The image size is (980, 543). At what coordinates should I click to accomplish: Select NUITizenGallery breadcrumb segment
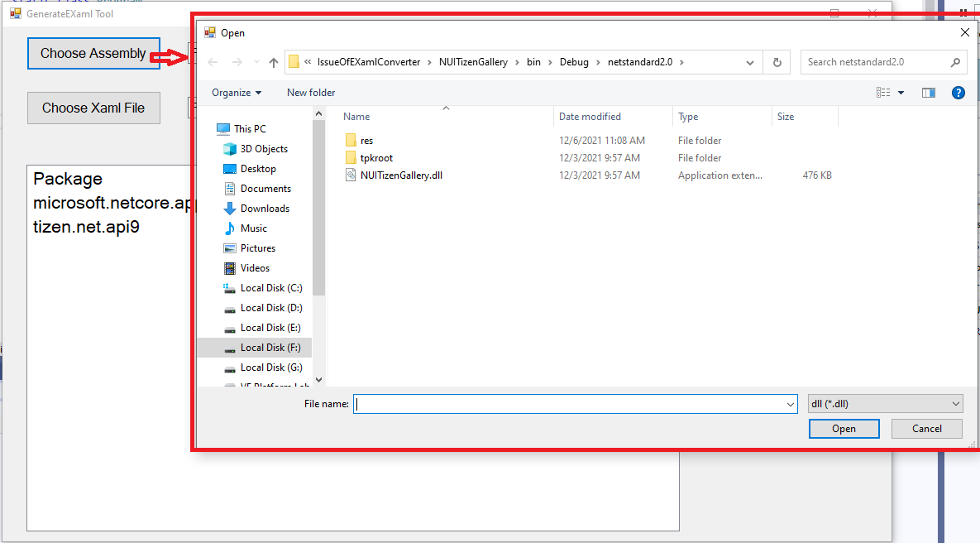(473, 62)
